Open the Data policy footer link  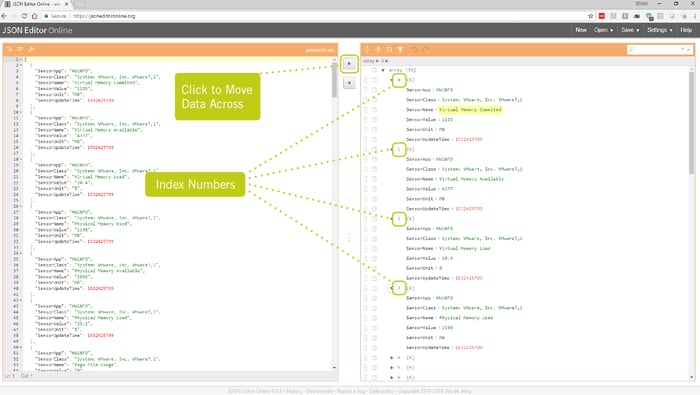[381, 391]
